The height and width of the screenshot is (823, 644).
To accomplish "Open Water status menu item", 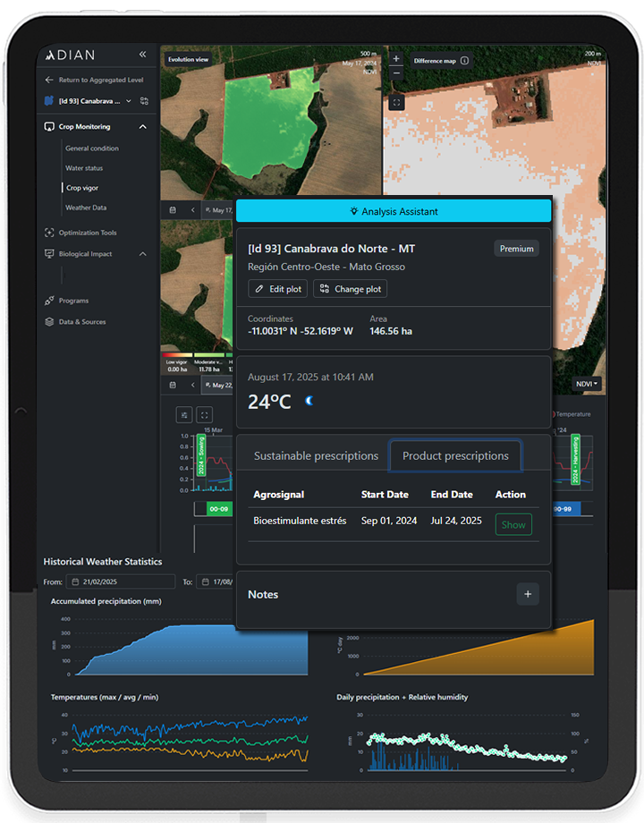I will coord(84,168).
